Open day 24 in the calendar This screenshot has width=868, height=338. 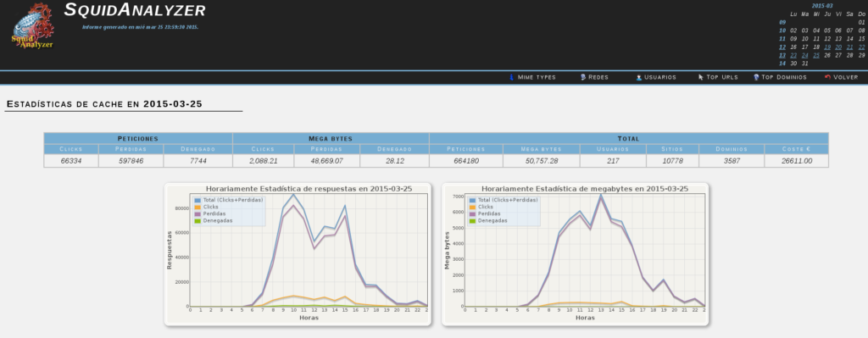(x=804, y=55)
